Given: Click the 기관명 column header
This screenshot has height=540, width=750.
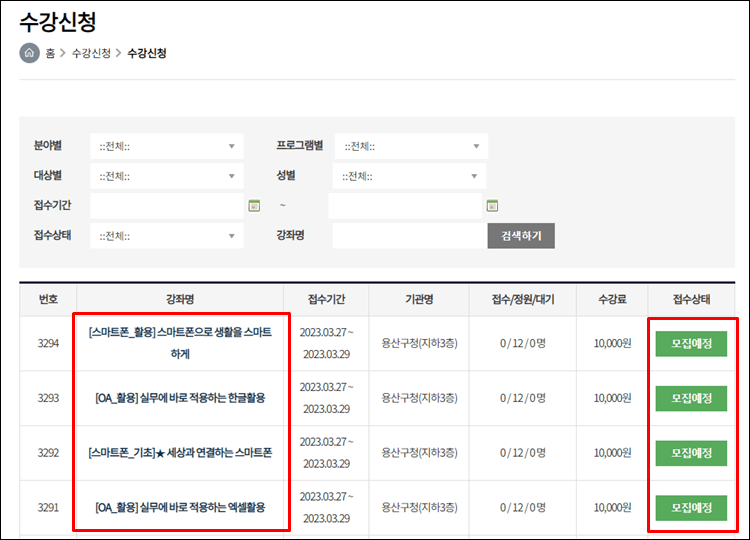Looking at the screenshot, I should click(419, 299).
